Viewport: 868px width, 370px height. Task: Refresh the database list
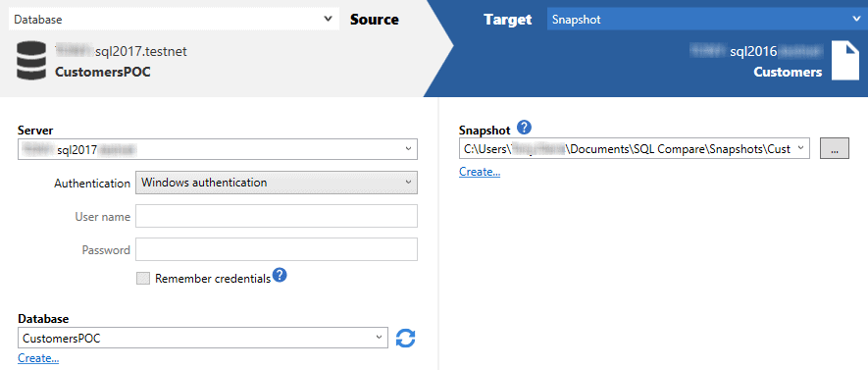(x=406, y=338)
